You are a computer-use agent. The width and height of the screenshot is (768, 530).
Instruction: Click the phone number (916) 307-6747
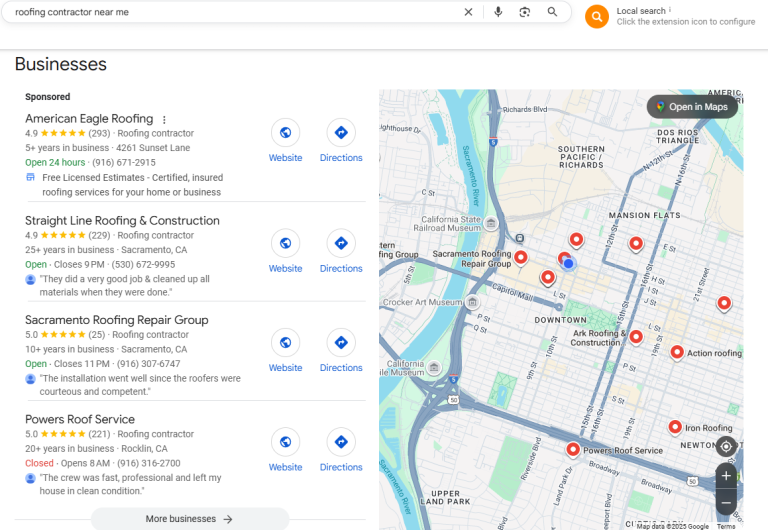click(x=148, y=364)
